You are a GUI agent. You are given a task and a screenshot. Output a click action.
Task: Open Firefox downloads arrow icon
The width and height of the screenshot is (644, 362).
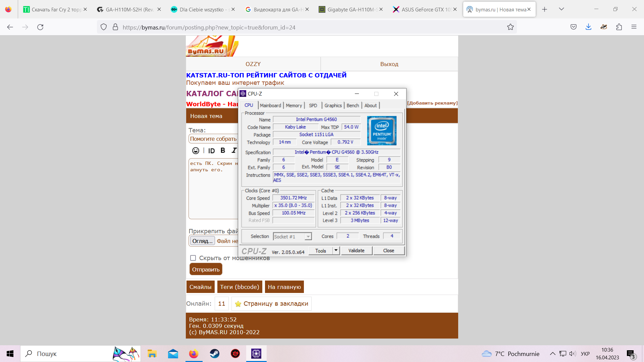coord(588,27)
